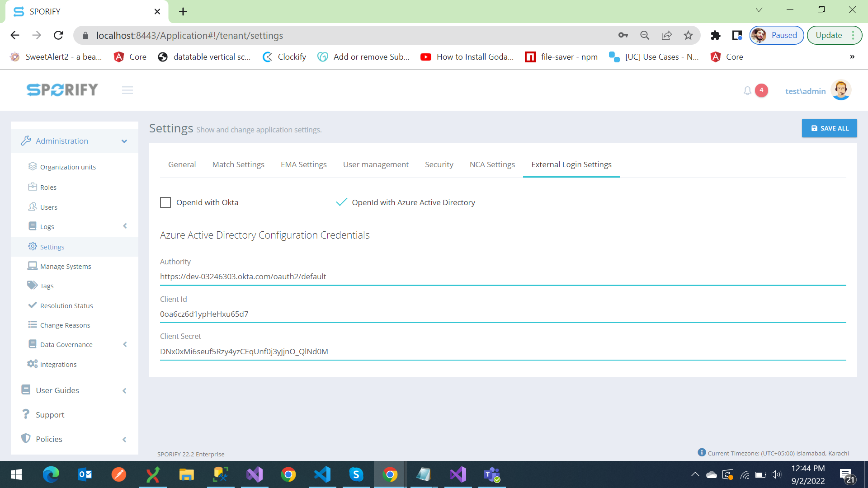The width and height of the screenshot is (868, 488).
Task: Click the Roles icon in the sidebar
Action: pyautogui.click(x=32, y=187)
